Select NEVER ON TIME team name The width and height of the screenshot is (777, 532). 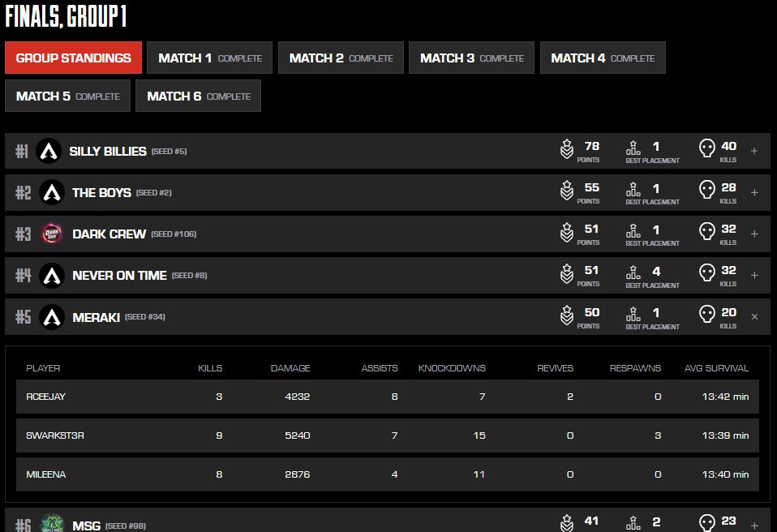(119, 276)
